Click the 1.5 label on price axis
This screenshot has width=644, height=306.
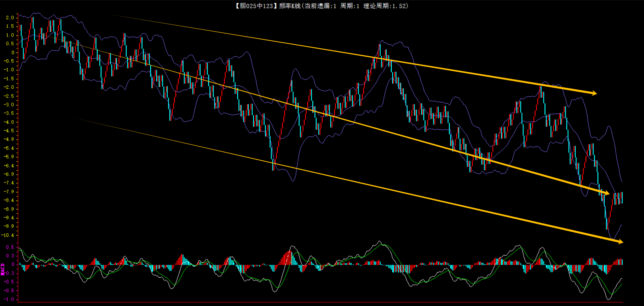pos(10,26)
